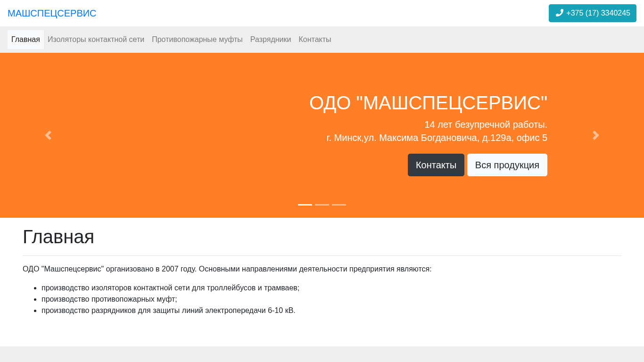Open Изоляторы контактной сети page
The image size is (644, 362).
point(96,40)
